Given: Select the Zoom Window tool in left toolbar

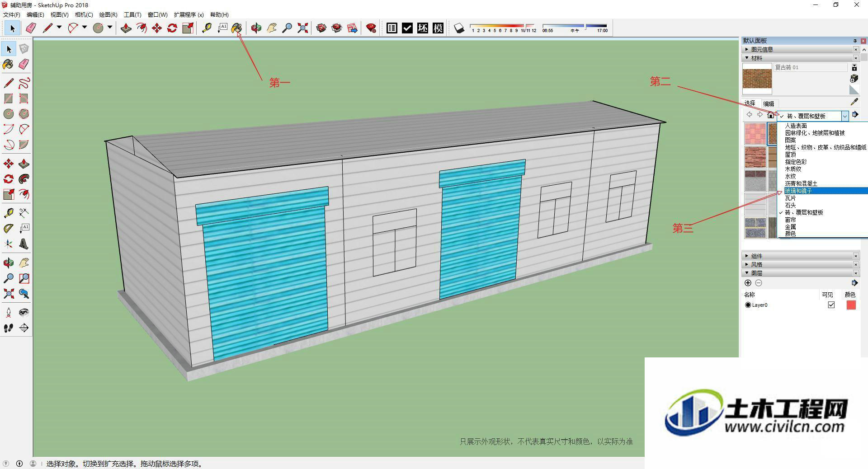Looking at the screenshot, I should pyautogui.click(x=24, y=278).
